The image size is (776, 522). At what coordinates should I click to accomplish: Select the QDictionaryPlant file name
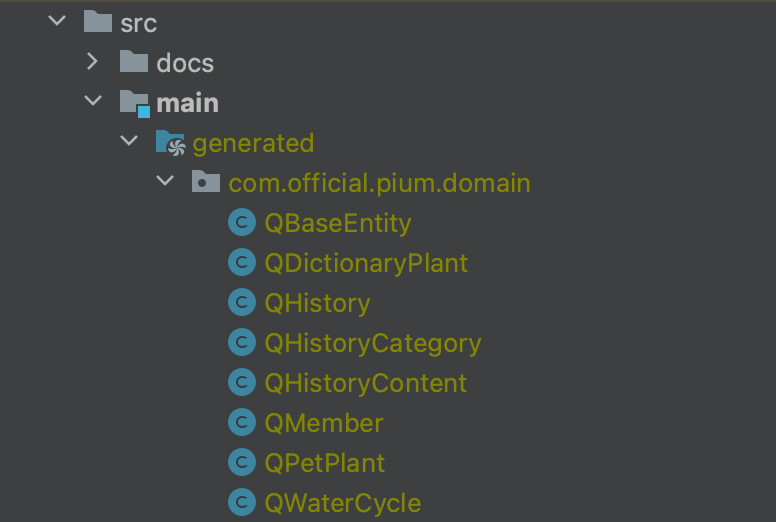[366, 263]
